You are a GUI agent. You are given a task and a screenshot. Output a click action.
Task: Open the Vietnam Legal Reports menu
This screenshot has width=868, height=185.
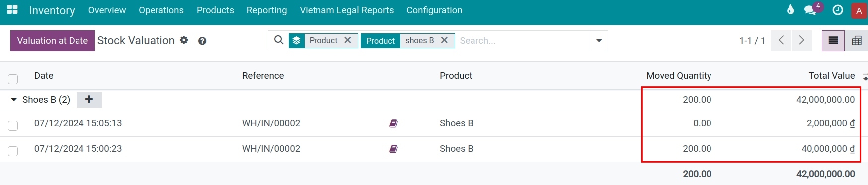[347, 10]
